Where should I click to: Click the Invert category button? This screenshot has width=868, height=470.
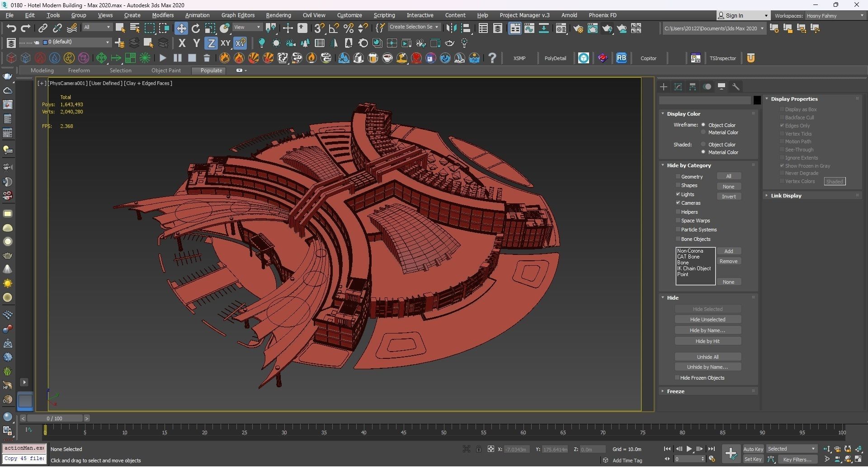coord(729,197)
